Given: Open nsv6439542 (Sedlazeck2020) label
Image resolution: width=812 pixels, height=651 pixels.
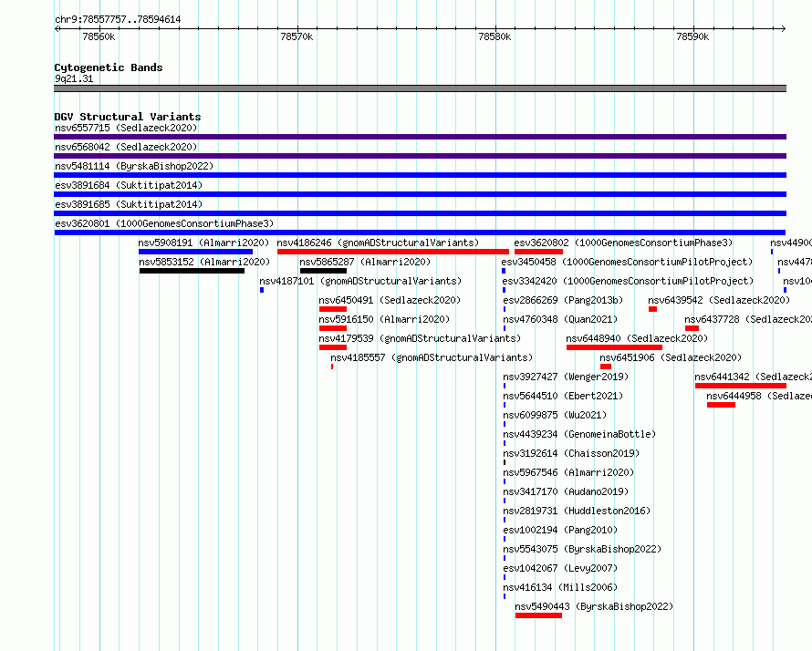Looking at the screenshot, I should coord(719,300).
